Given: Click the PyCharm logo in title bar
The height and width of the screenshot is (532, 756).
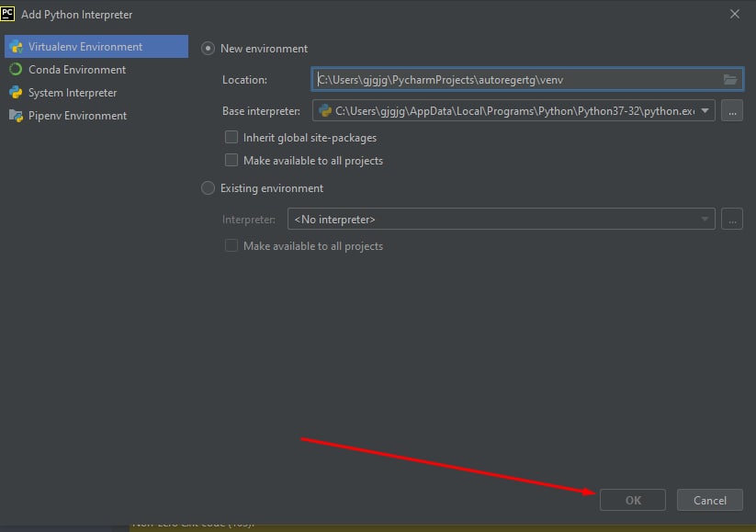Looking at the screenshot, I should (x=7, y=14).
